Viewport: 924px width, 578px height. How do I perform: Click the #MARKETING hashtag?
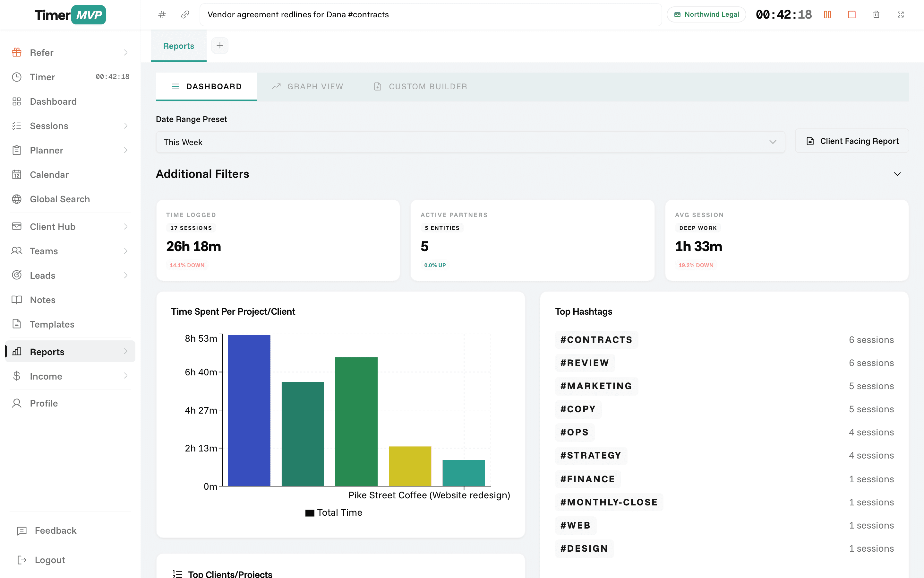pyautogui.click(x=596, y=386)
